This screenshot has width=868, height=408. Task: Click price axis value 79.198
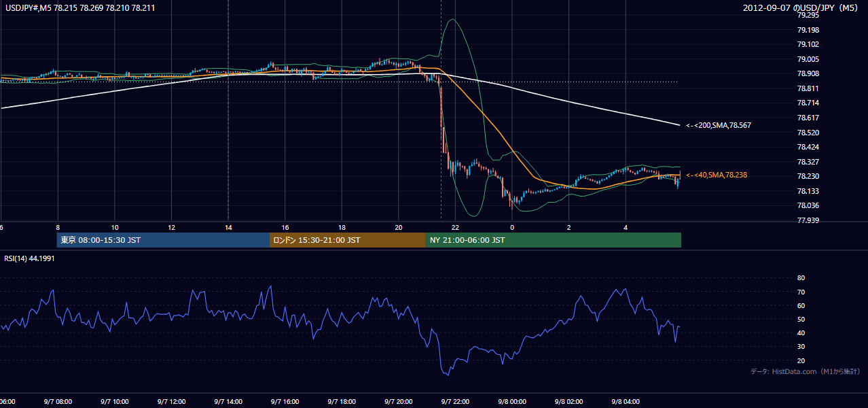(x=807, y=30)
